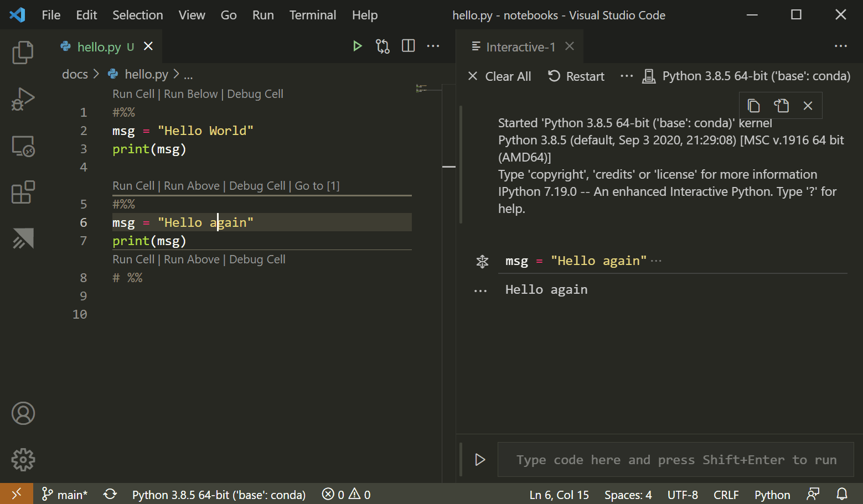Open the Accounts icon in the activity bar
This screenshot has width=863, height=504.
tap(23, 413)
